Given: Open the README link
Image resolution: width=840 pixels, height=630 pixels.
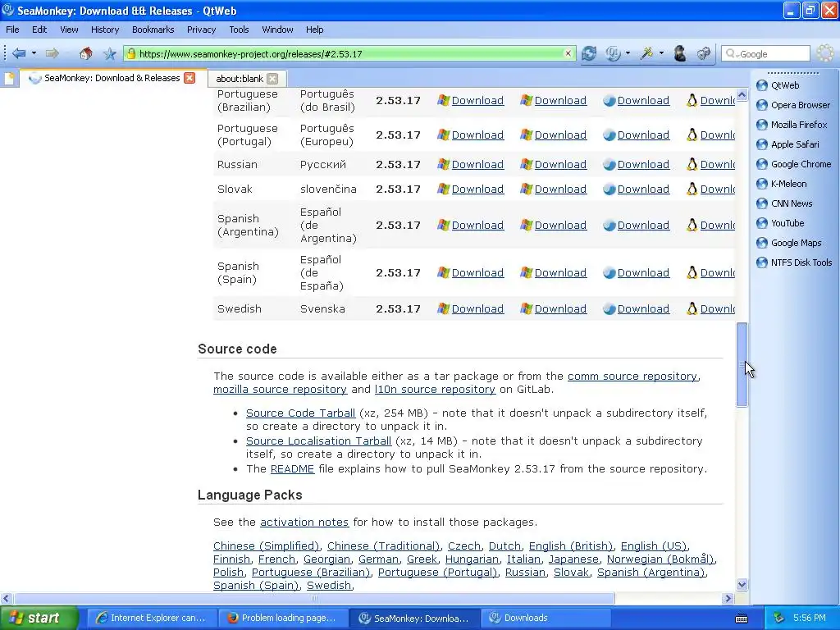Looking at the screenshot, I should [x=292, y=468].
